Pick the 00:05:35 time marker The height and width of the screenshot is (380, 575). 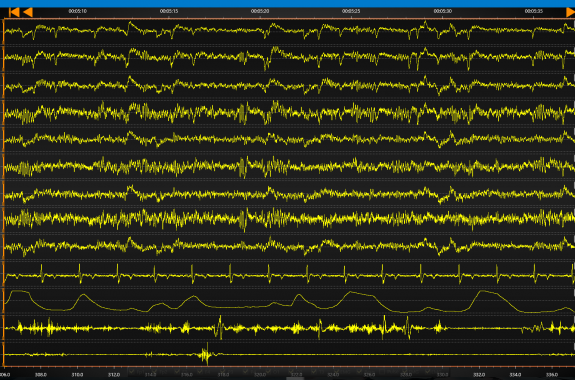534,11
